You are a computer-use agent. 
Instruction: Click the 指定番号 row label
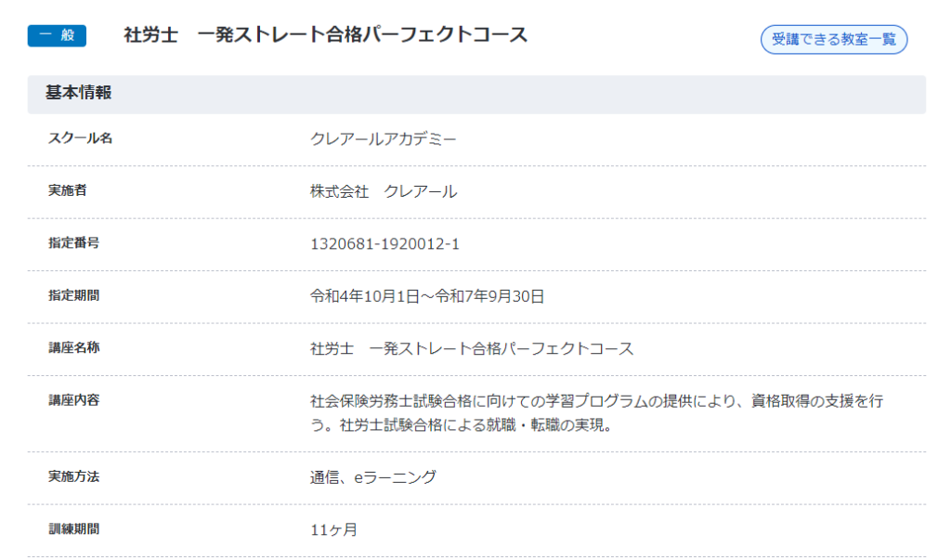coord(73,243)
